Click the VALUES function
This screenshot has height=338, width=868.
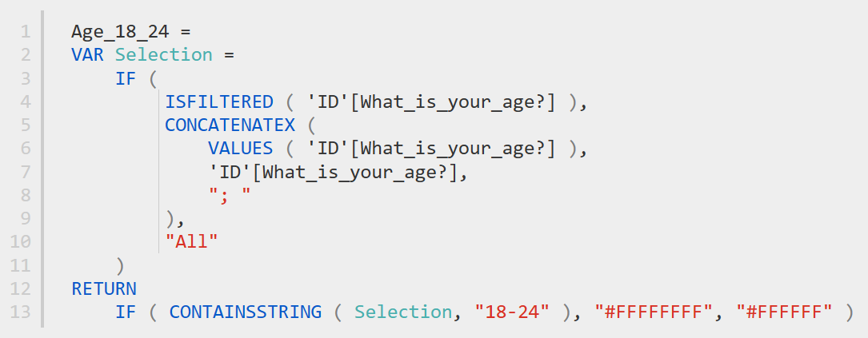coord(239,149)
